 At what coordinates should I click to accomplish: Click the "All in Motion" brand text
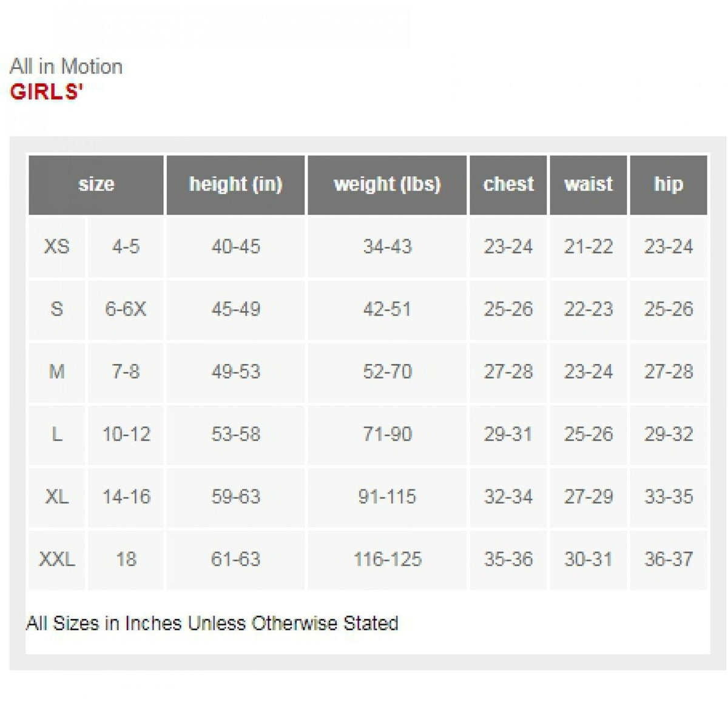coord(66,66)
